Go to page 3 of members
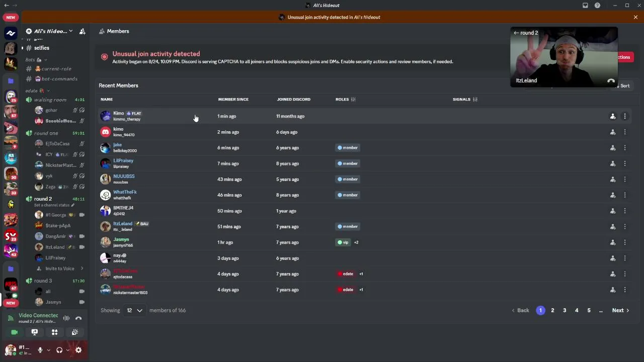644x362 pixels. [565, 310]
